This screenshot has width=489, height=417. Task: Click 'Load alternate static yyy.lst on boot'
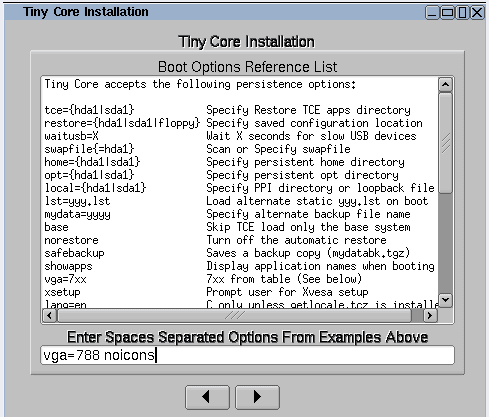point(317,201)
